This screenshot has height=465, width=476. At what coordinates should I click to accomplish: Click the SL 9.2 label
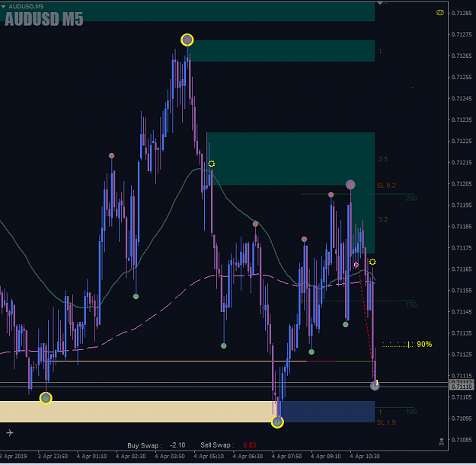tap(386, 186)
